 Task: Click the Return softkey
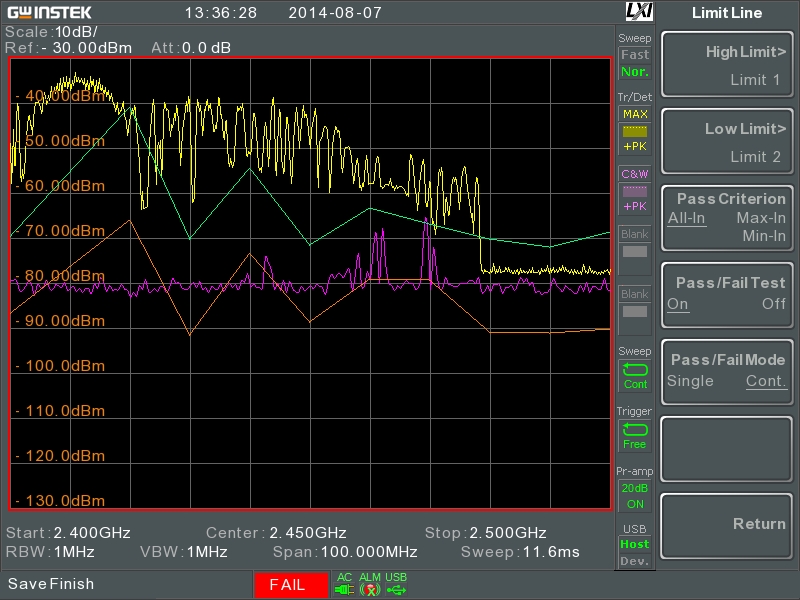coord(727,526)
